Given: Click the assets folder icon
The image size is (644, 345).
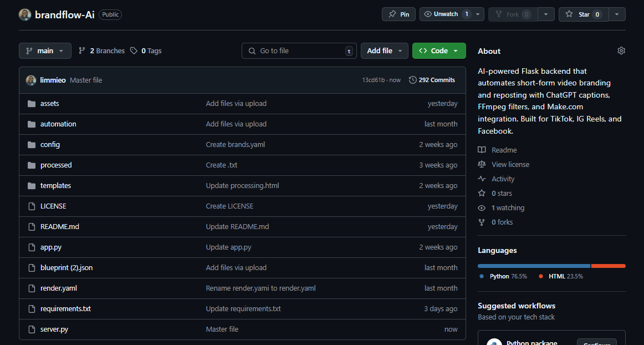Looking at the screenshot, I should 32,104.
